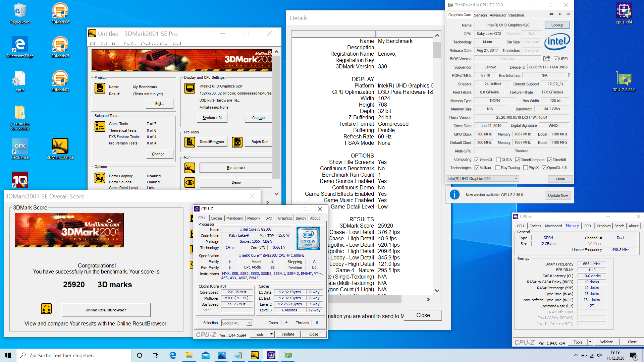Click the Details horizontal scrollbar right arrow

(x=428, y=300)
